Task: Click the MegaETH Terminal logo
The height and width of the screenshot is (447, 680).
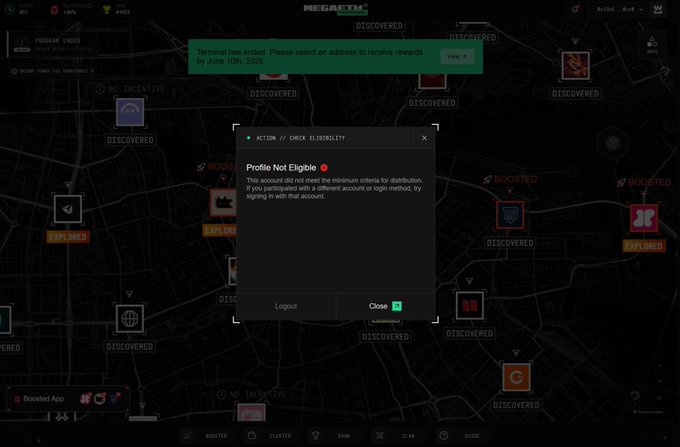Action: (x=336, y=9)
